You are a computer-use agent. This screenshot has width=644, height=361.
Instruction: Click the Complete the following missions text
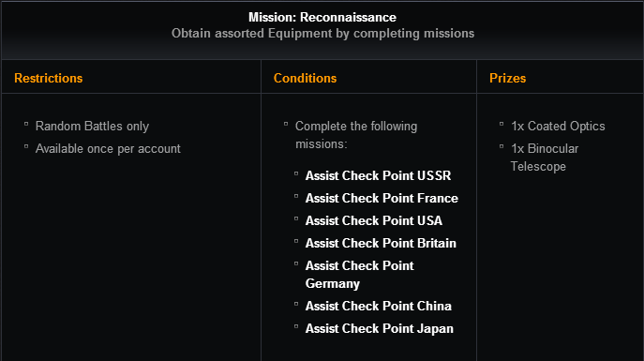(x=356, y=135)
